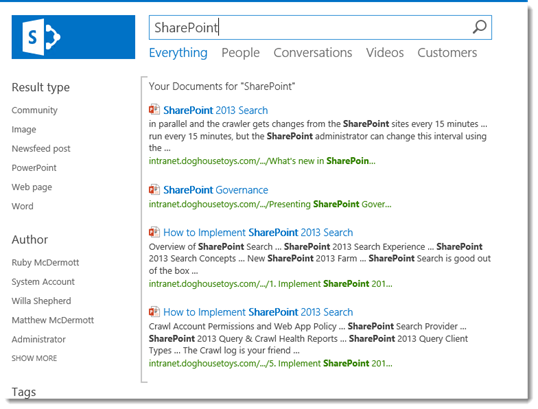Refine by author Willa Shepherd
Screen dimensions: 538x409
pos(42,301)
